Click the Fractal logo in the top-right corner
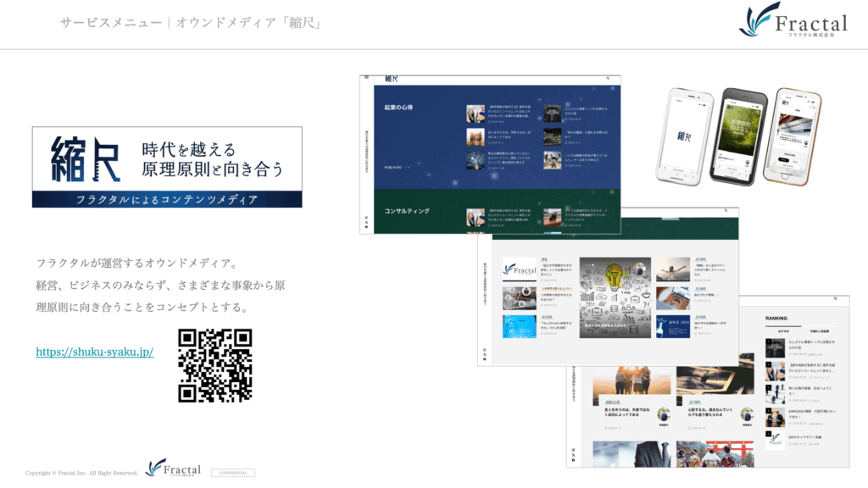This screenshot has height=488, width=868. 792,21
